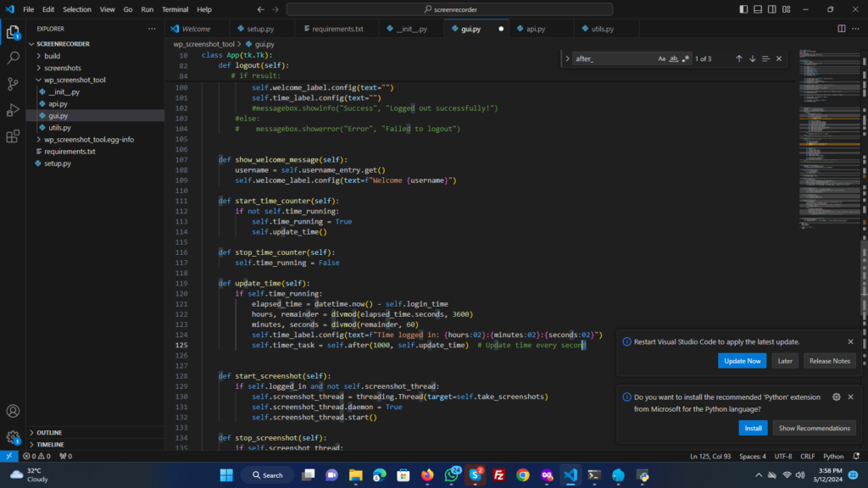Toggle Match Case in find widget

pyautogui.click(x=662, y=58)
